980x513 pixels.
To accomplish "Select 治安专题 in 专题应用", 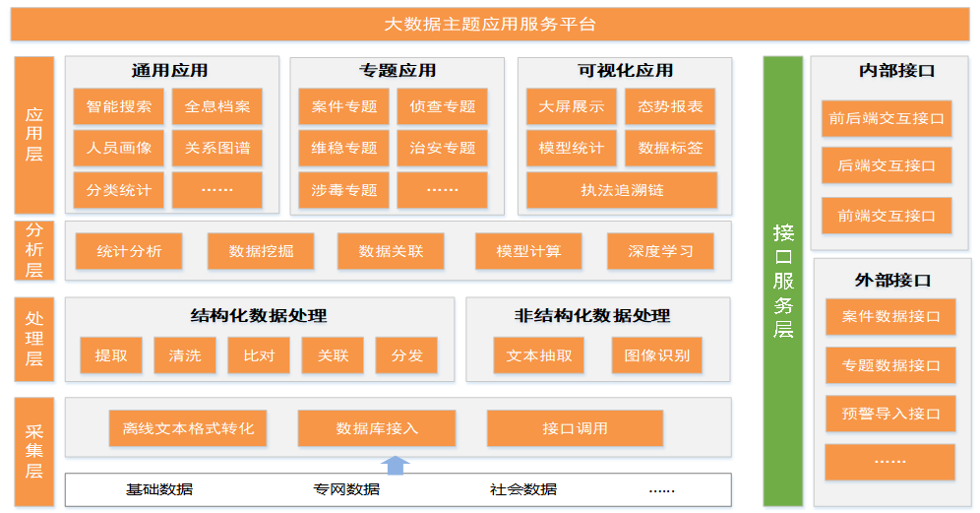I will [x=443, y=148].
